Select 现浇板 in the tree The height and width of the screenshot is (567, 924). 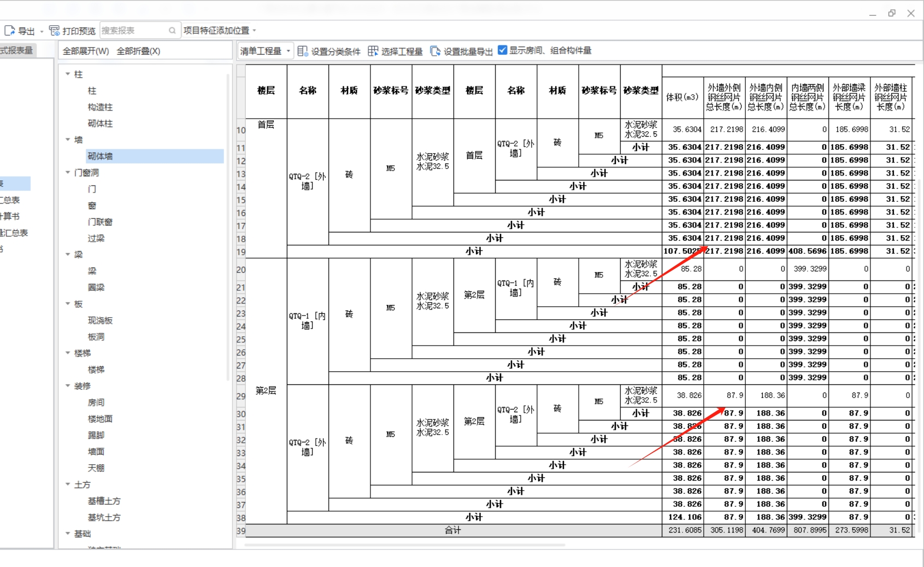pos(100,320)
